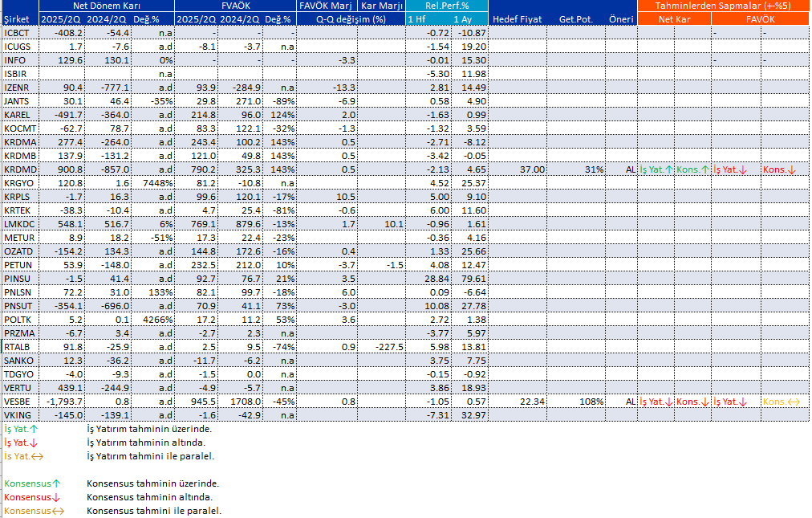Select the PINSU ticker cell

pos(17,279)
